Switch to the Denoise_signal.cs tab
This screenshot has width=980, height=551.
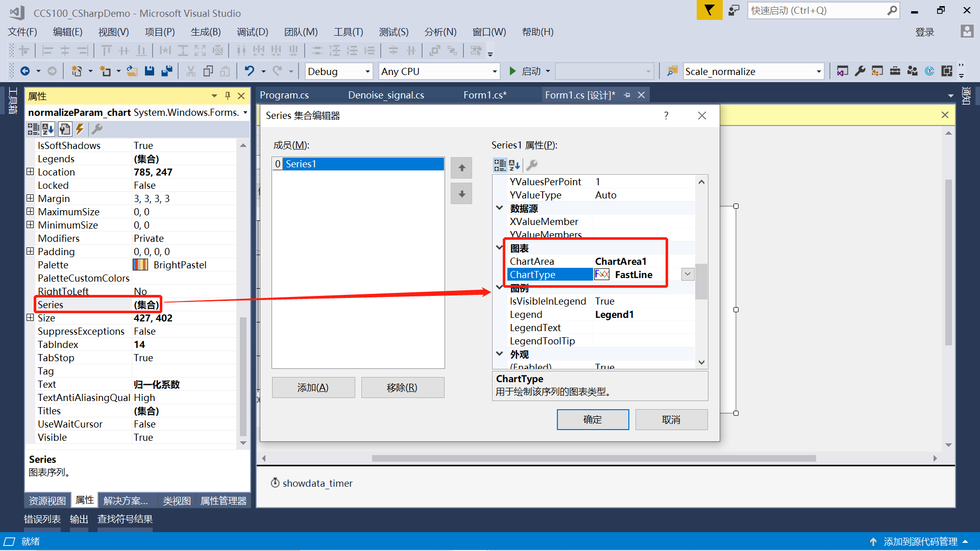[386, 95]
